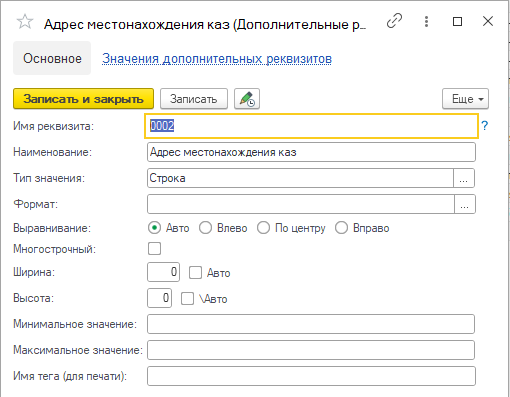Choose Влево alignment option
The width and height of the screenshot is (510, 397).
coord(205,228)
